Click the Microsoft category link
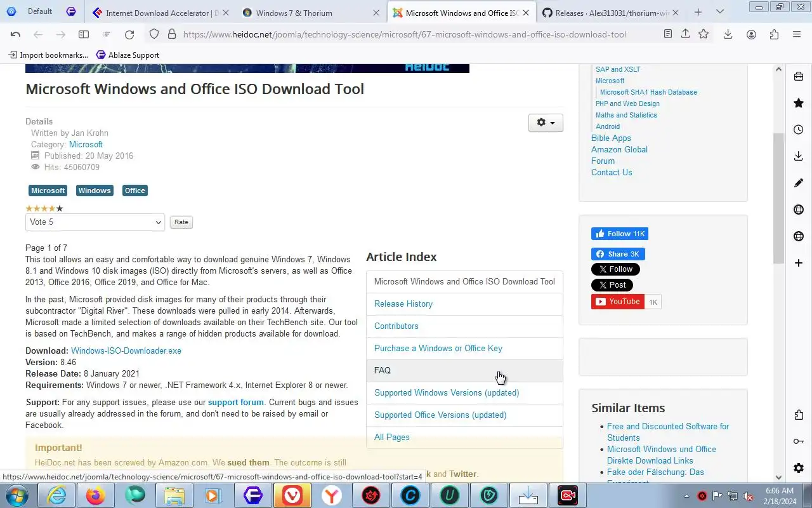Screen dimensions: 812x508 [x=86, y=144]
